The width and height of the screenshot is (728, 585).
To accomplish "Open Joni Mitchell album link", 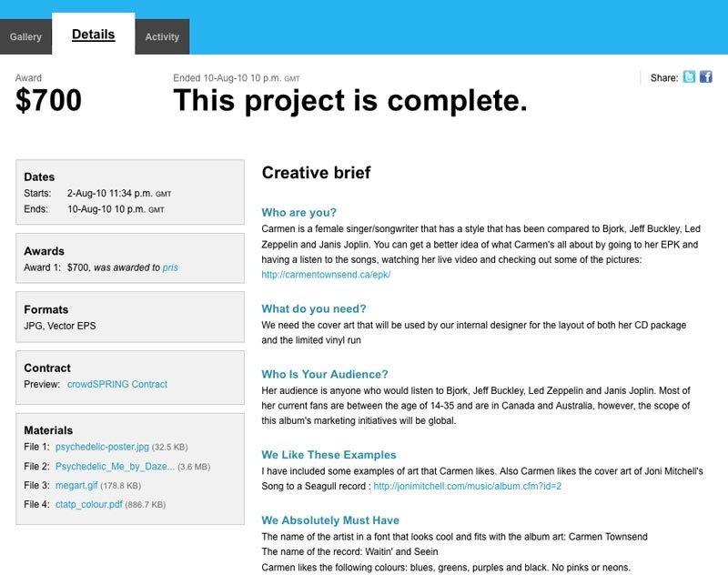I will coord(467,486).
